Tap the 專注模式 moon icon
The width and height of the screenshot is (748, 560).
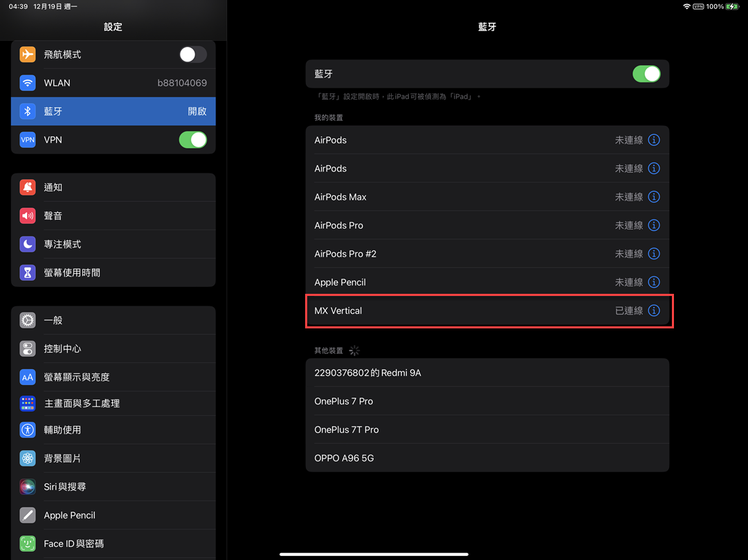click(28, 244)
